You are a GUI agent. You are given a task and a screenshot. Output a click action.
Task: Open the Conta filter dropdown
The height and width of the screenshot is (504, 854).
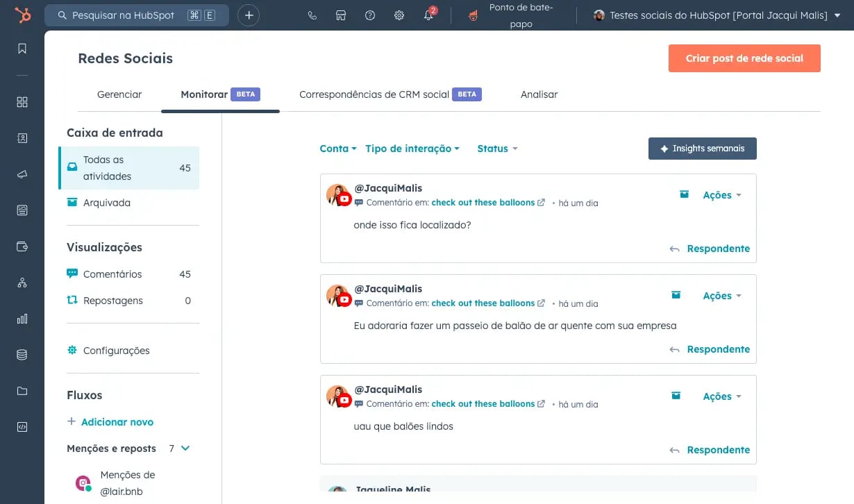coord(337,149)
